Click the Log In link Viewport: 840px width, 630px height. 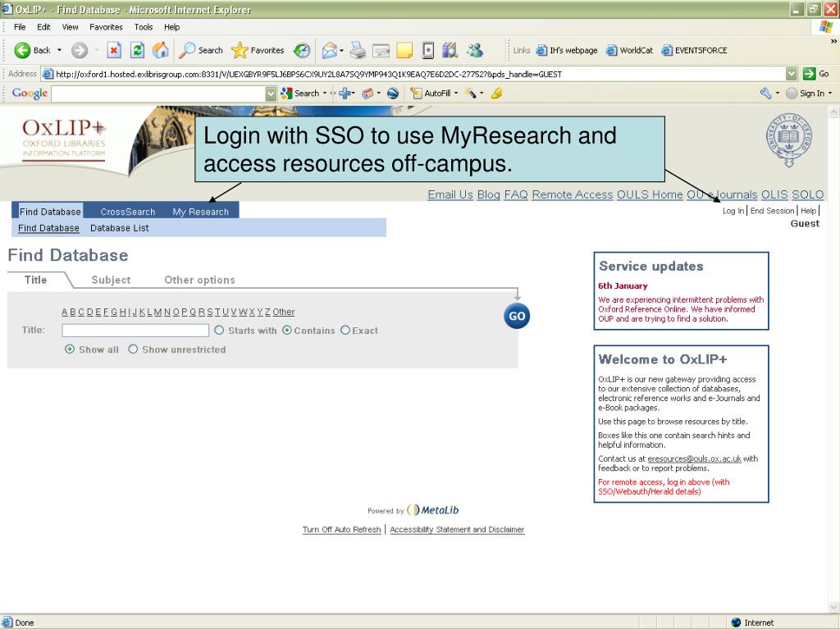[x=733, y=211]
